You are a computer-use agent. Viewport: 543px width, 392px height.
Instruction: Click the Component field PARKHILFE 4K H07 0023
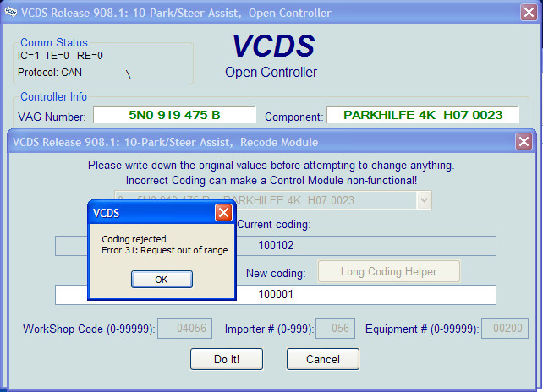click(423, 115)
